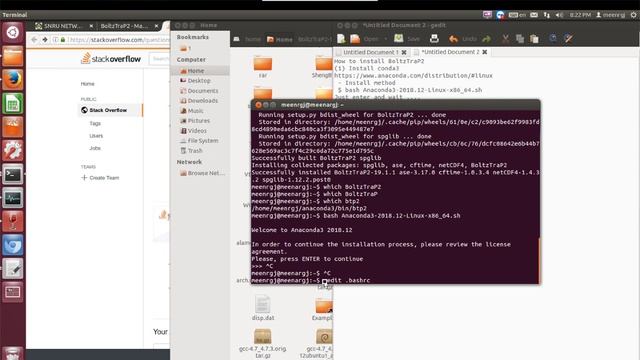Select Pictures in Files sidebar
This screenshot has width=640, height=360.
pos(200,120)
